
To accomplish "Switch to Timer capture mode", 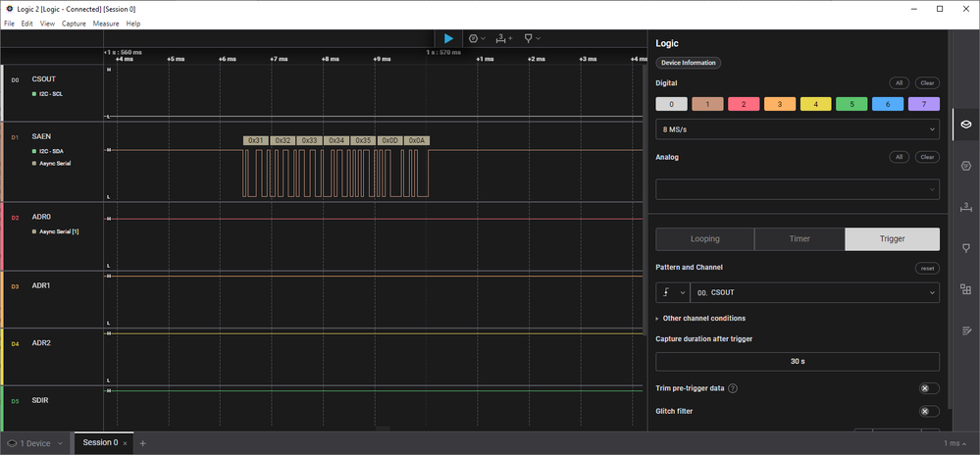I will coord(799,238).
